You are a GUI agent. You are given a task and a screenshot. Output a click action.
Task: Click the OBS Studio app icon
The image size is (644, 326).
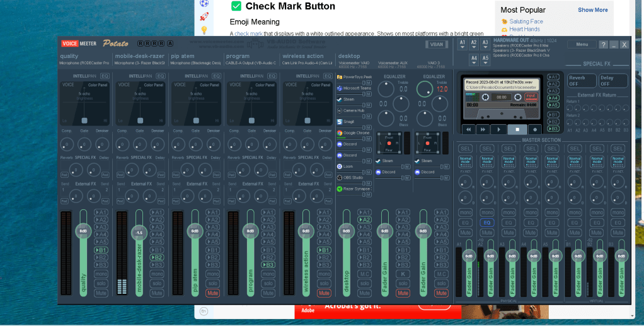(x=340, y=178)
